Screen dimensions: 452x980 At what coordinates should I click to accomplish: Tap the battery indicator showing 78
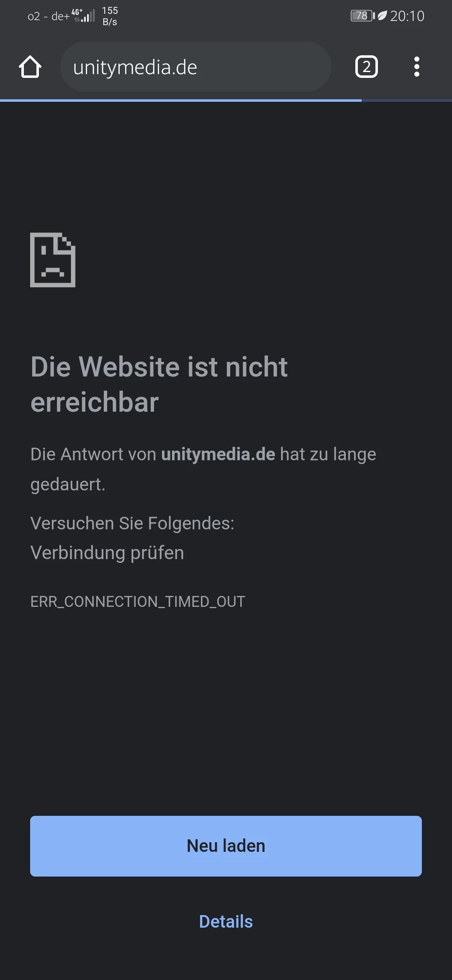362,16
